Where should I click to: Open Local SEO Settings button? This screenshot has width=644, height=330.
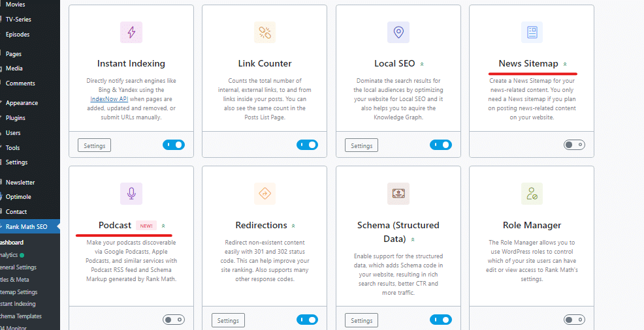pos(361,145)
